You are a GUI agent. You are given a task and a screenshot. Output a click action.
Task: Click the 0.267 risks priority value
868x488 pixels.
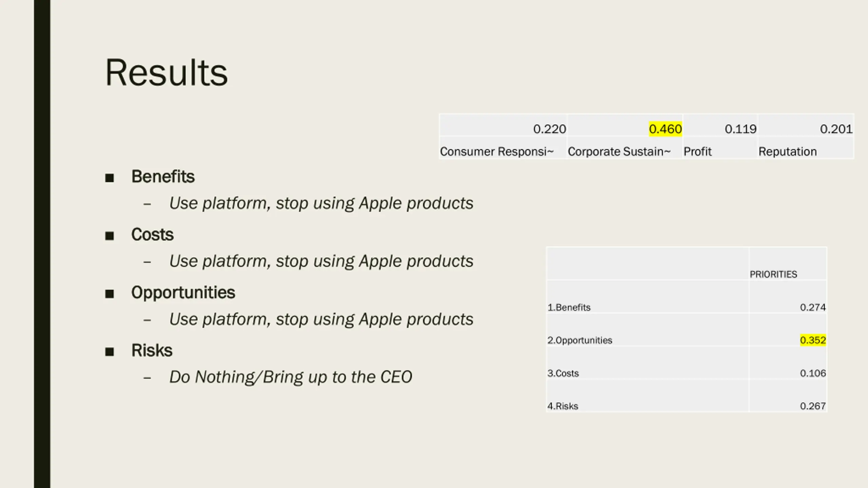coord(812,406)
